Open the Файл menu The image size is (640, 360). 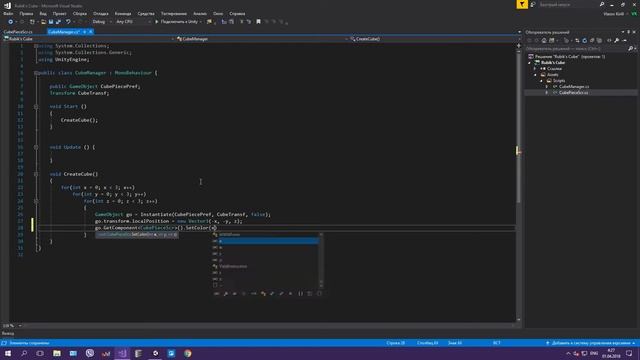(x=8, y=13)
